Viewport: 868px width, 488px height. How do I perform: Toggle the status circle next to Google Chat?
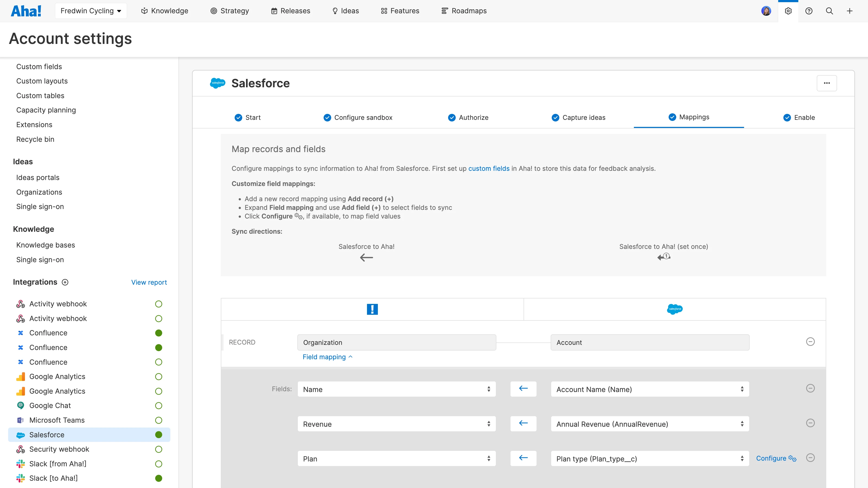[159, 406]
